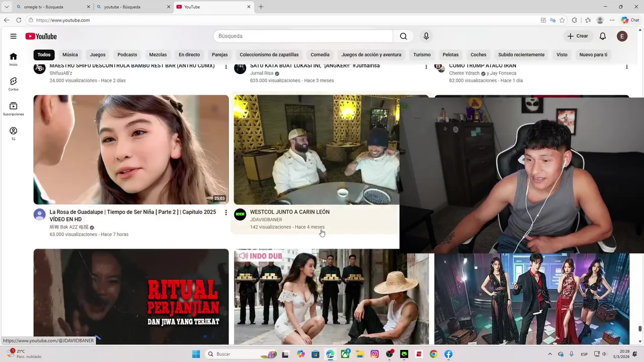
Task: Select the Nuevo para ti chip
Action: coord(593,55)
